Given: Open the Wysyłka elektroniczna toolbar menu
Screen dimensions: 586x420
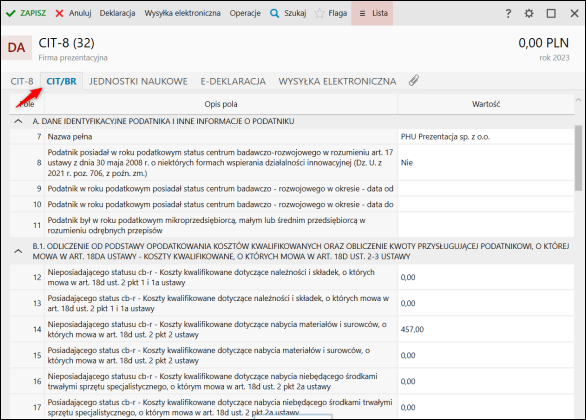Looking at the screenshot, I should click(182, 13).
